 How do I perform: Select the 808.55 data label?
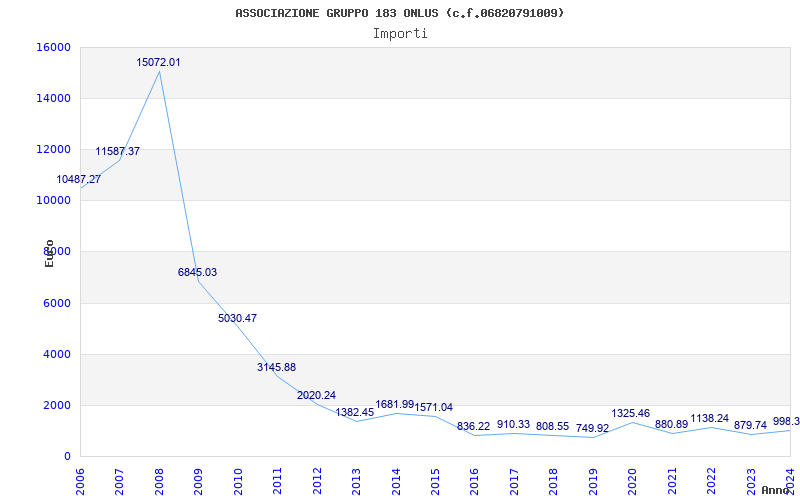[x=553, y=427]
